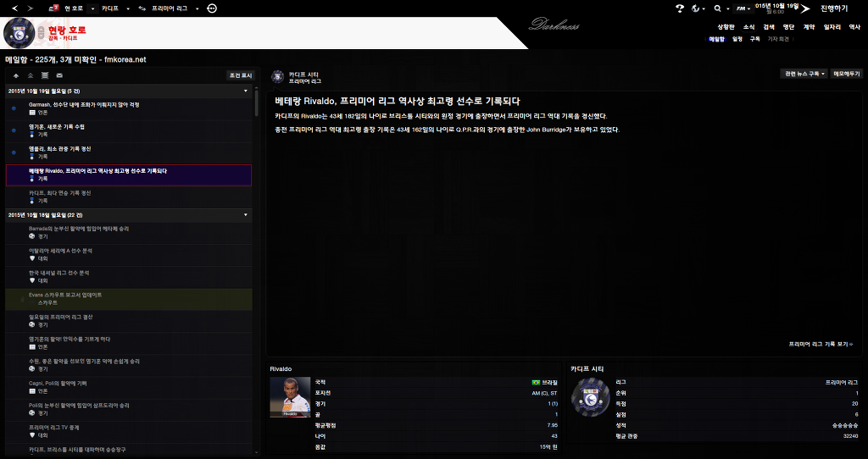
Task: Open the circular dots bookmark icon
Action: pyautogui.click(x=212, y=8)
